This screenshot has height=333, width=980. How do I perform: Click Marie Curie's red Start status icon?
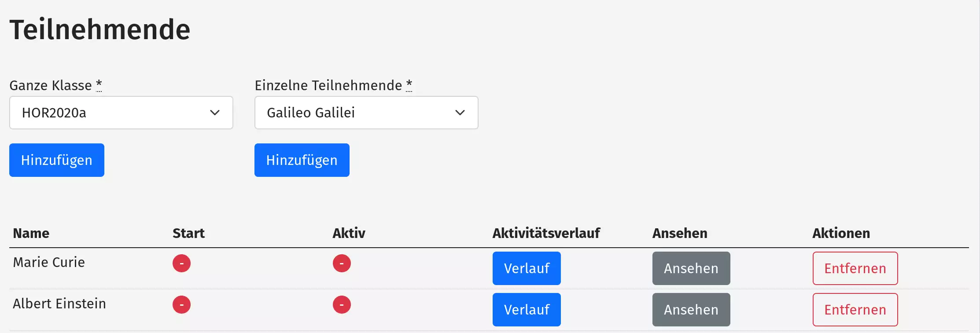[181, 263]
